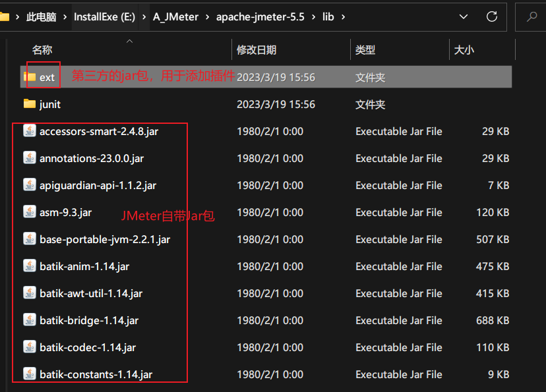This screenshot has height=392, width=546.
Task: Expand chevron after 此电脑 breadcrumb
Action: click(x=65, y=17)
